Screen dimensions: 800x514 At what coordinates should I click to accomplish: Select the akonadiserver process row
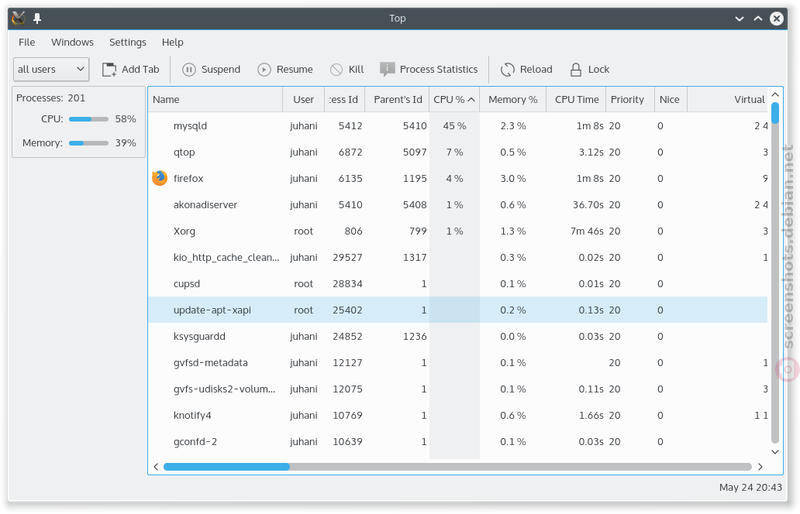pyautogui.click(x=458, y=205)
